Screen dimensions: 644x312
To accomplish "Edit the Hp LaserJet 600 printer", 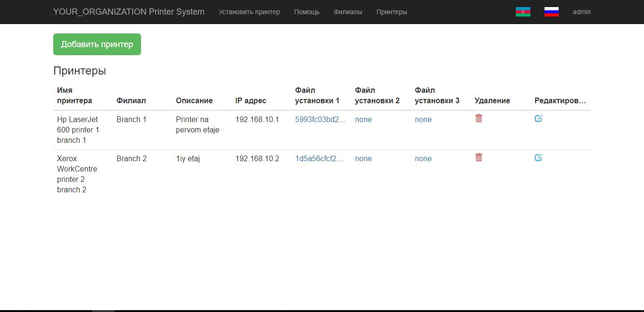I will click(538, 118).
